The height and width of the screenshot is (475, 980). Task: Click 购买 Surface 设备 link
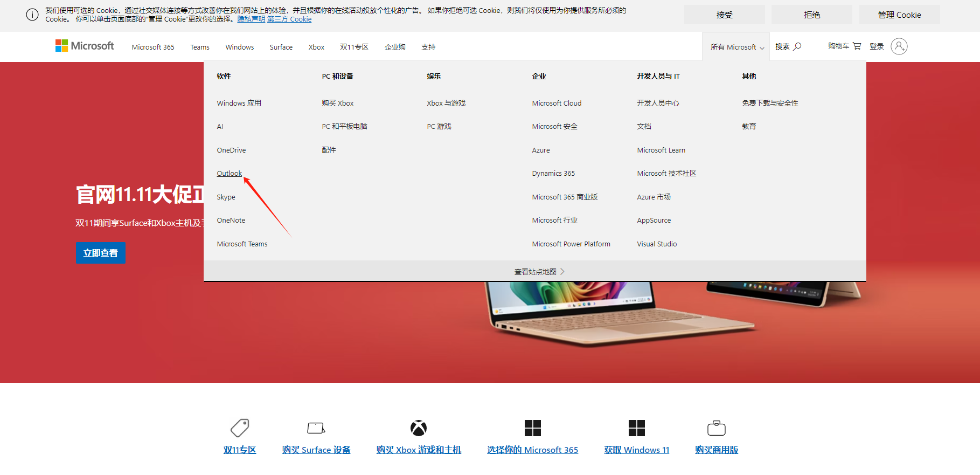316,450
